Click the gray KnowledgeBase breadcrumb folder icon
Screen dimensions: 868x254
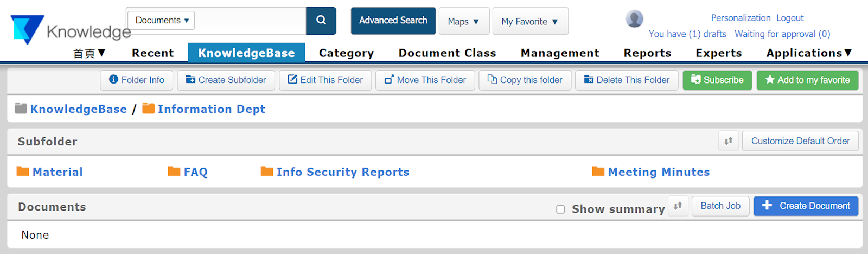(21, 109)
